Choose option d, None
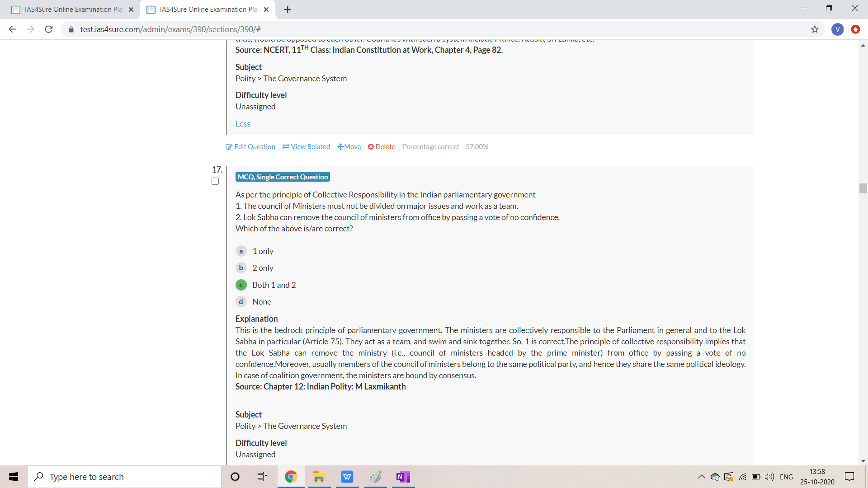The width and height of the screenshot is (868, 488). 241,302
